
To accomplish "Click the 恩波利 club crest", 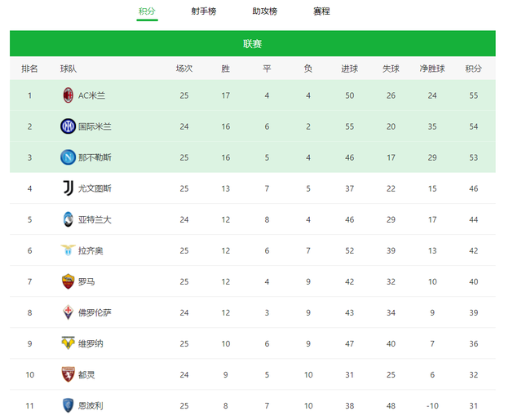I will click(69, 405).
